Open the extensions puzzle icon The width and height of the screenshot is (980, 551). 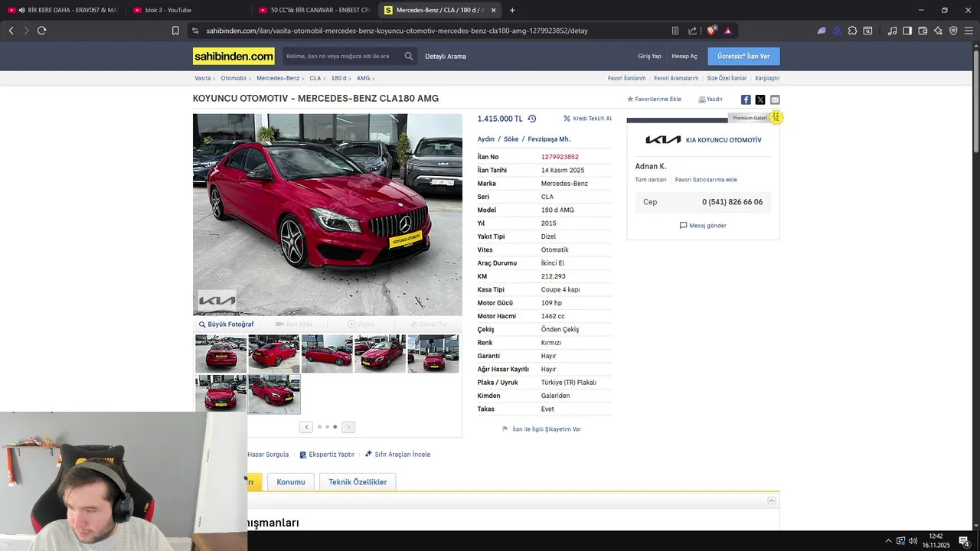(x=852, y=31)
